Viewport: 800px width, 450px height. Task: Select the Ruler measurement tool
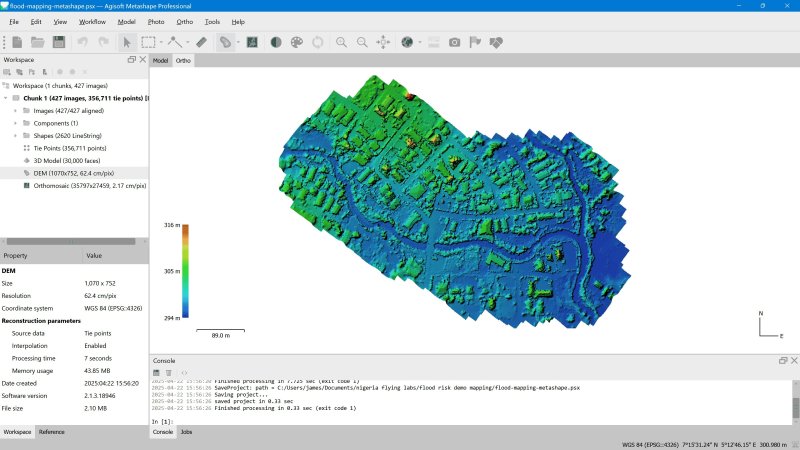(x=202, y=42)
